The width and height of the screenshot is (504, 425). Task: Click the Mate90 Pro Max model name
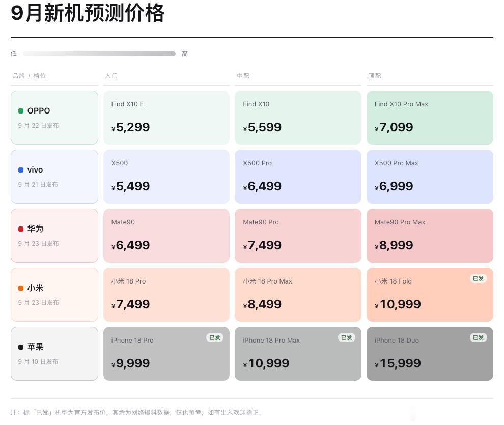tap(400, 222)
